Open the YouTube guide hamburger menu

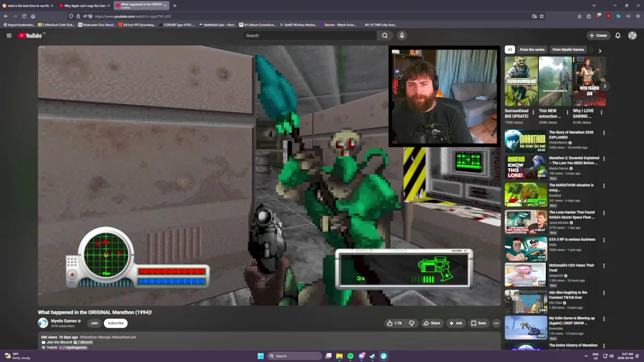9,35
